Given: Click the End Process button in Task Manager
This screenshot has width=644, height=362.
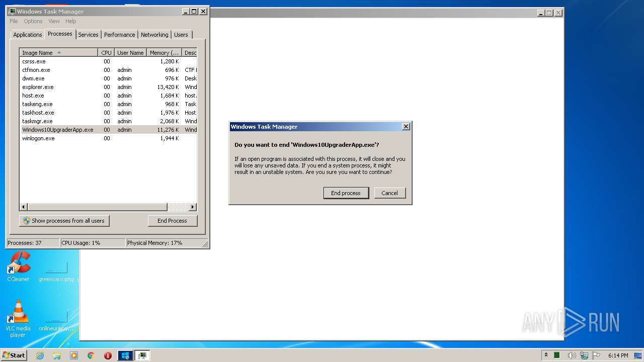Looking at the screenshot, I should click(x=173, y=221).
